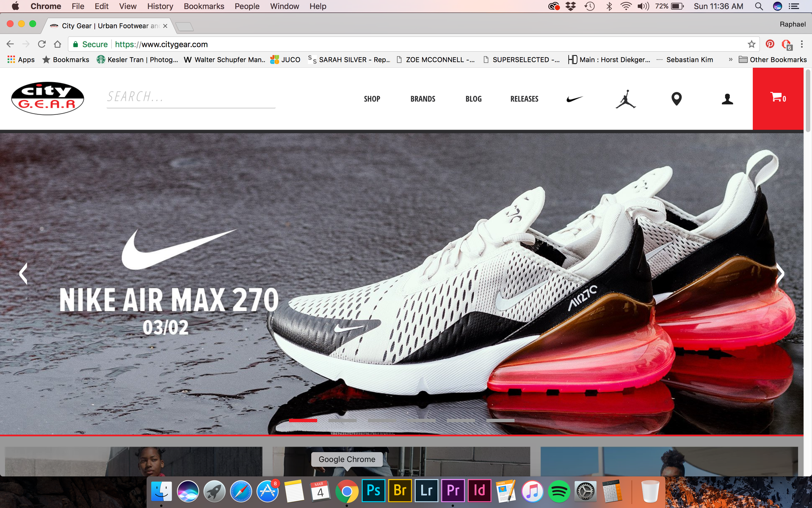812x508 pixels.
Task: Open App Store from the dock
Action: coord(268,491)
